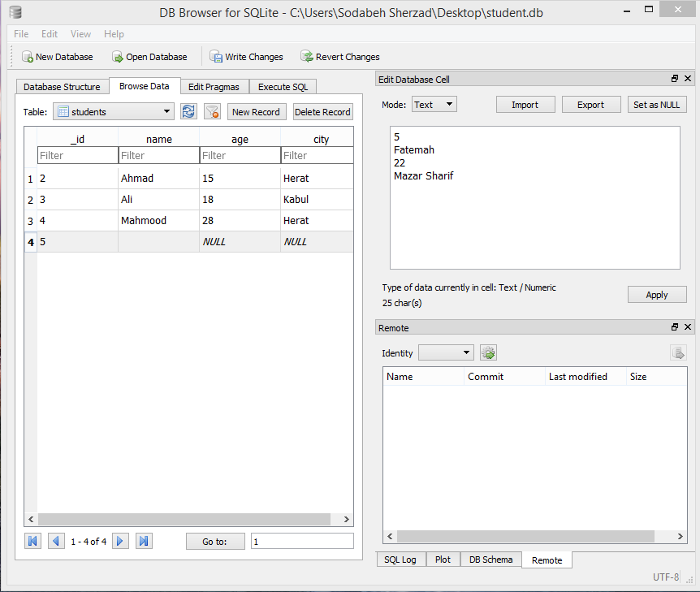Viewport: 700px width, 592px height.
Task: Open the Identity dropdown in Remote panel
Action: 446,352
